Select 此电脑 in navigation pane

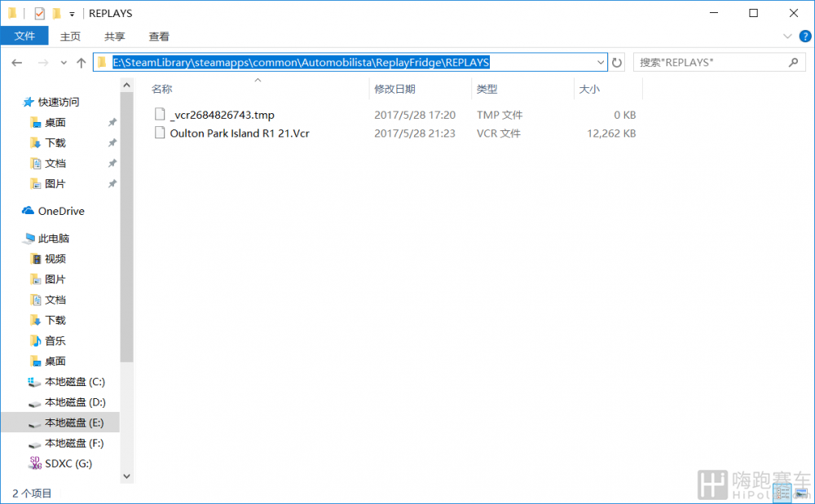click(54, 239)
